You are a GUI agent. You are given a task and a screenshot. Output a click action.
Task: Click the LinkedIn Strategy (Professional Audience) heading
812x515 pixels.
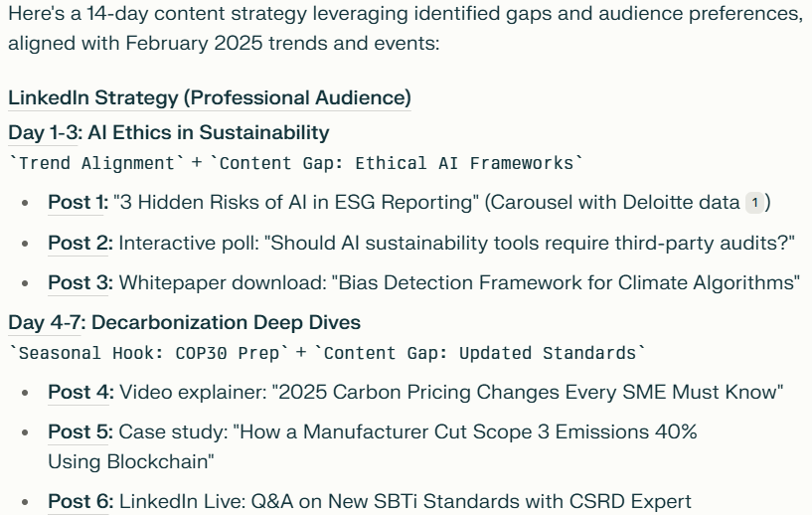(x=210, y=97)
